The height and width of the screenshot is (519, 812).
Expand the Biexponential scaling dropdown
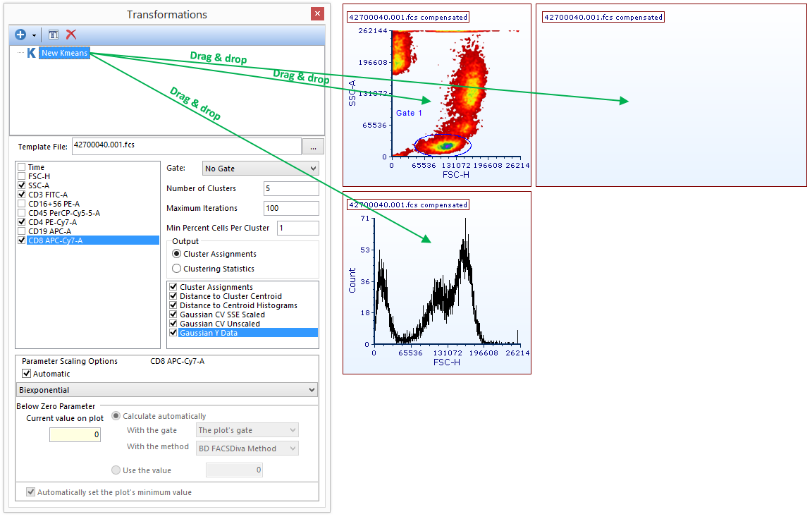click(x=166, y=390)
